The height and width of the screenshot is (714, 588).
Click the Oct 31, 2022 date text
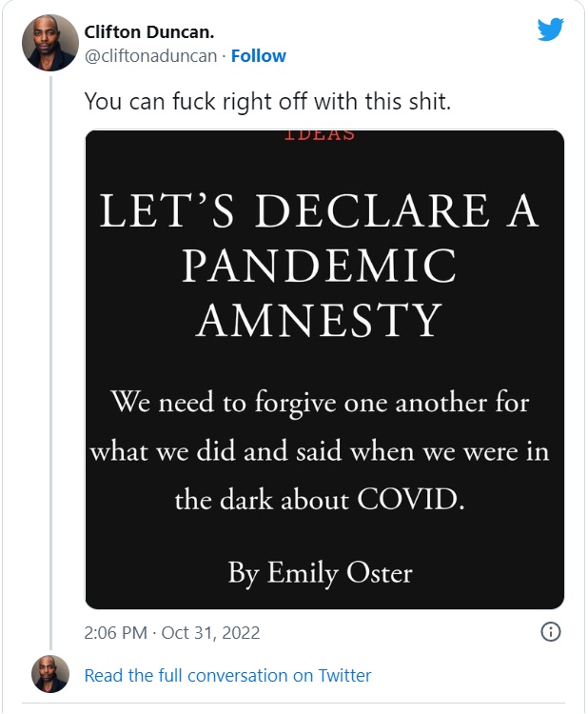[209, 632]
